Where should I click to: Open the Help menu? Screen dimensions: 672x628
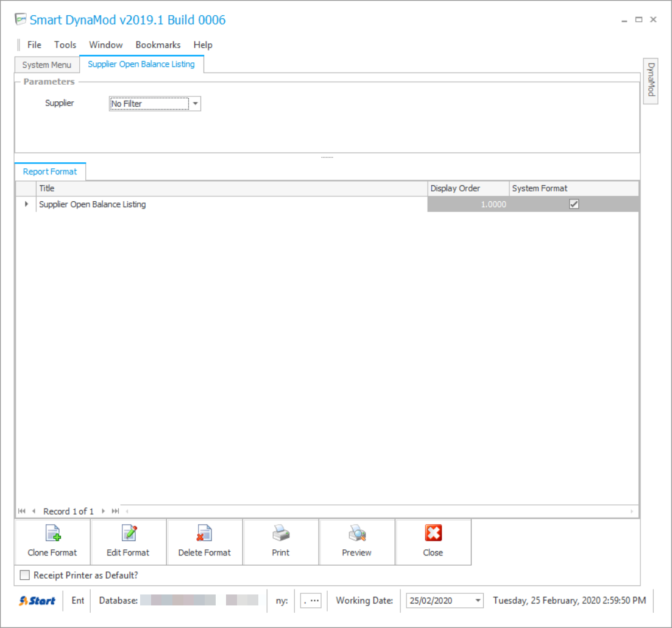pos(203,45)
